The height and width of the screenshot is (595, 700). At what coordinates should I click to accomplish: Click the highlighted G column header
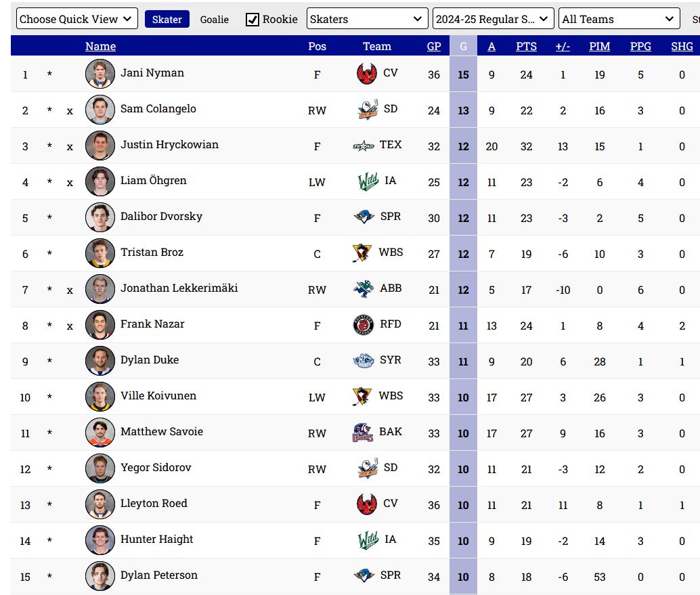pyautogui.click(x=463, y=46)
